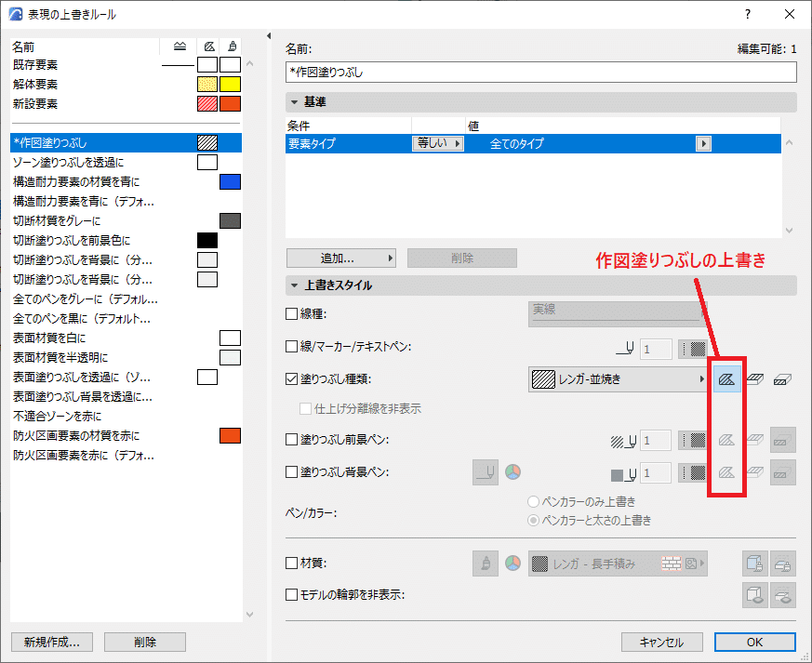812x663 pixels.
Task: Click drafting fill icon in foreground pen row
Action: click(726, 441)
